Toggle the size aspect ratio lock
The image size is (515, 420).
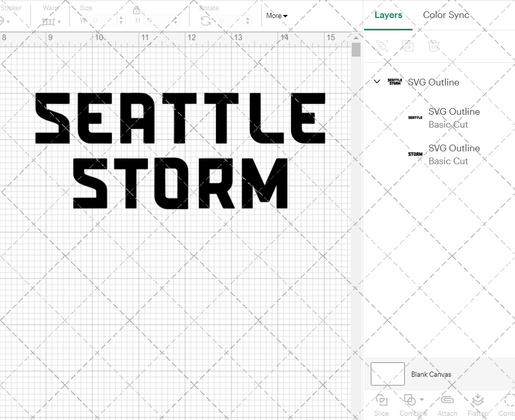(136, 10)
